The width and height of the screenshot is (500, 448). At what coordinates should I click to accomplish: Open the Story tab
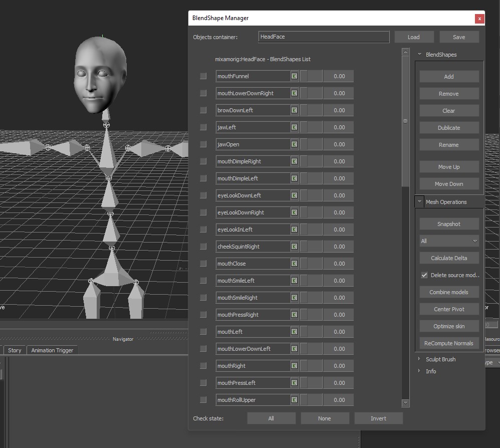15,350
